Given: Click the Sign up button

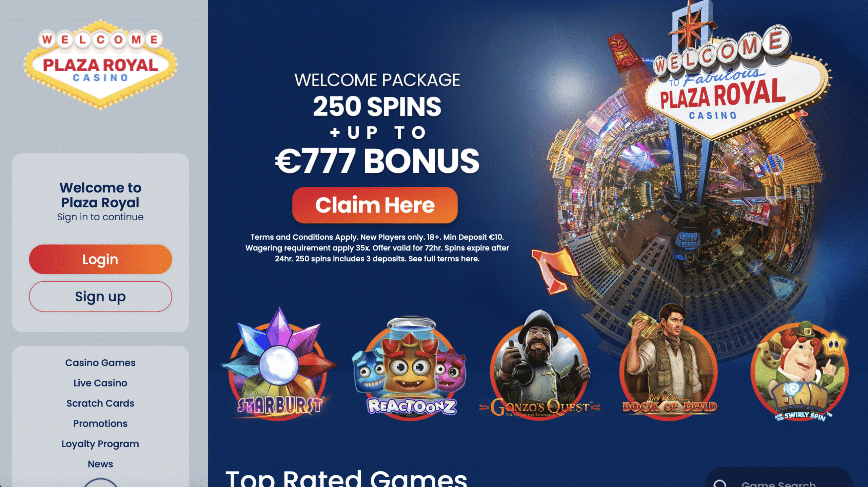Looking at the screenshot, I should click(x=100, y=297).
